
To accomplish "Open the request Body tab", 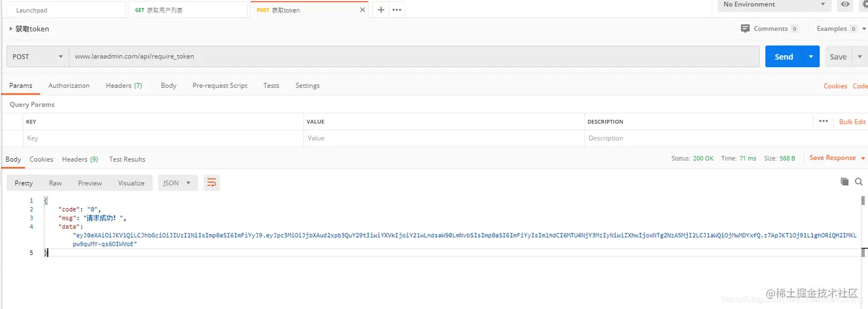I will 168,85.
